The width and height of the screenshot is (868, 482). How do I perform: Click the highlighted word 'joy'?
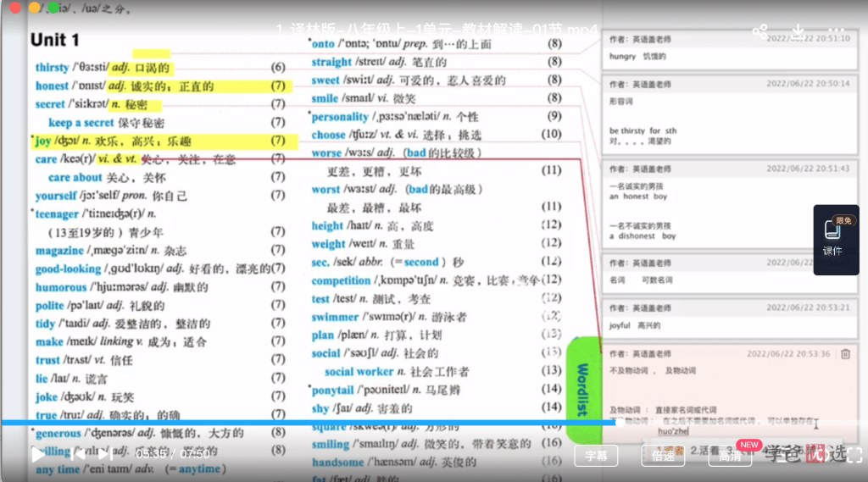pyautogui.click(x=43, y=141)
